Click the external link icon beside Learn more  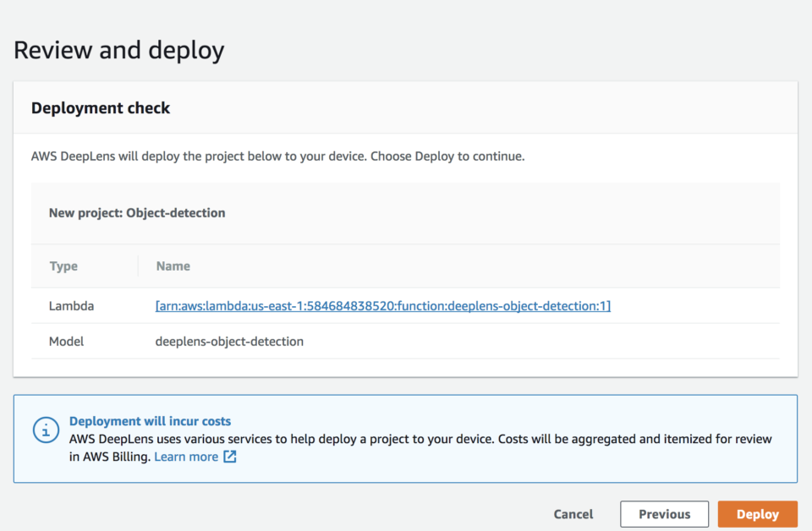[x=230, y=457]
